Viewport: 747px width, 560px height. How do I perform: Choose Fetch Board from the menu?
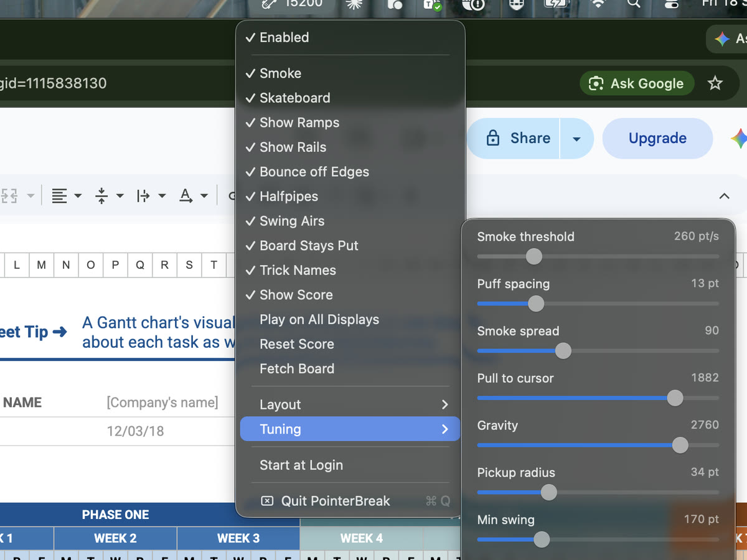350,368
